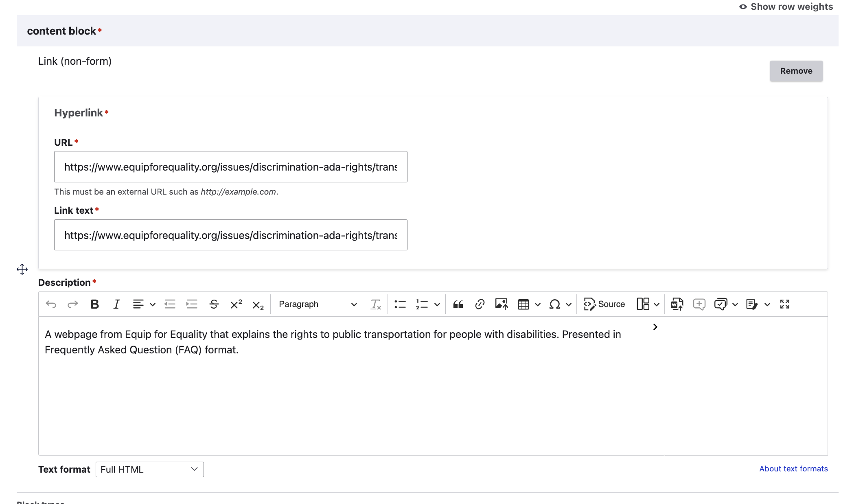The image size is (863, 504).
Task: Open the comments archive icon
Action: click(721, 304)
